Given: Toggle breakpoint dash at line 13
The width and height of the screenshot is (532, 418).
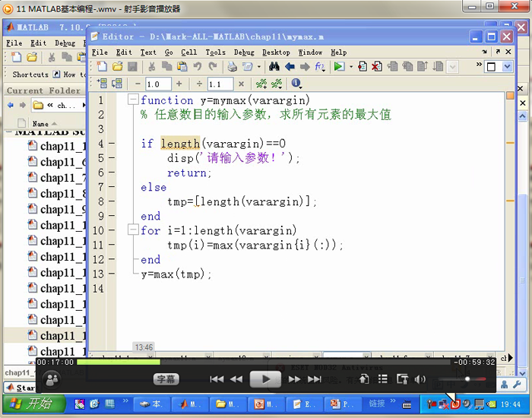Looking at the screenshot, I should click(112, 274).
